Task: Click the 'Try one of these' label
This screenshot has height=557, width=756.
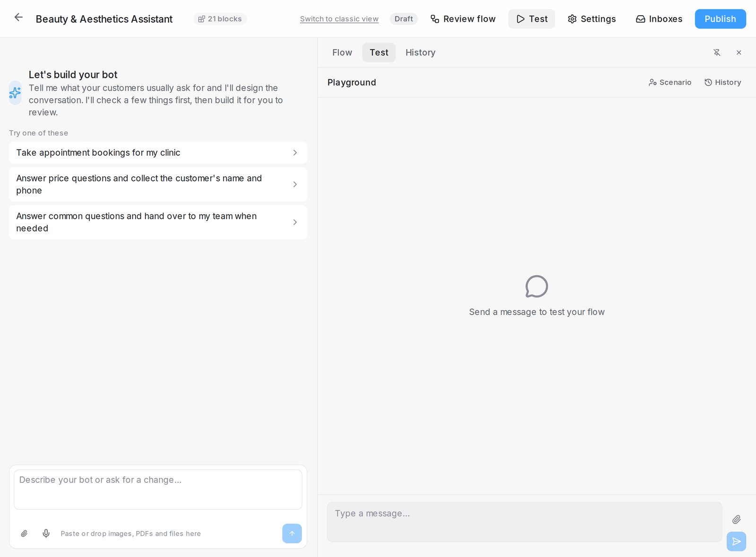Action: [x=38, y=133]
